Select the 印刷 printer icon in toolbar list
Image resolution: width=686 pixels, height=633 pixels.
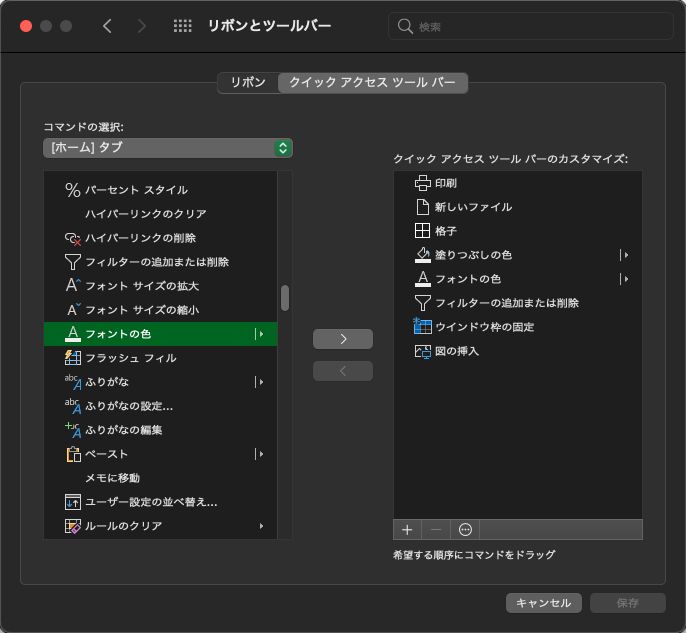[x=422, y=183]
